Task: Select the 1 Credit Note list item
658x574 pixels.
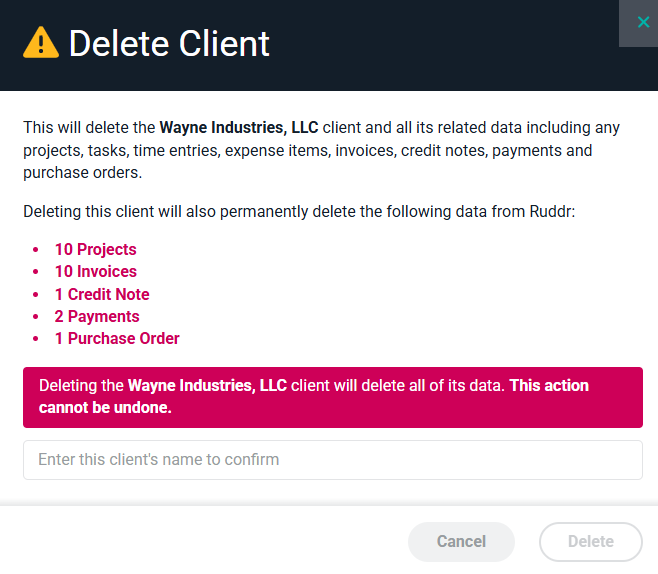Action: tap(102, 294)
